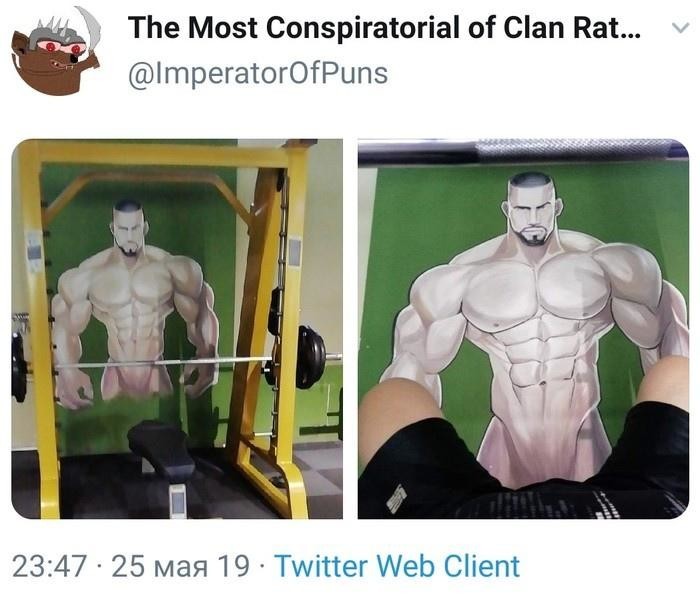Image resolution: width=700 pixels, height=606 pixels.
Task: Open the right close-up mural photo
Action: click(x=523, y=329)
